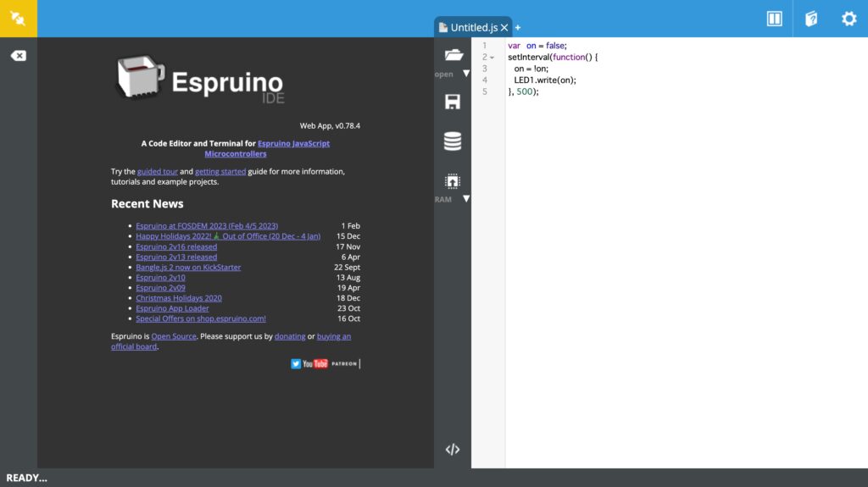Click the YouTube badge

pyautogui.click(x=315, y=363)
